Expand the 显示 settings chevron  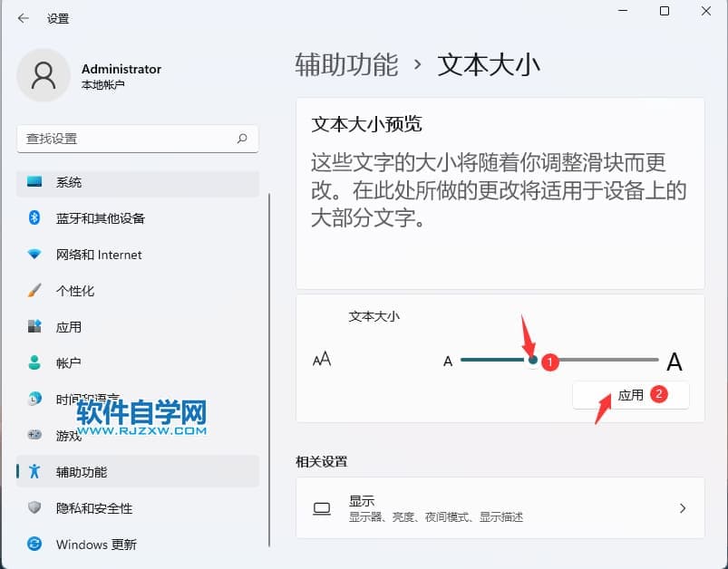[683, 508]
